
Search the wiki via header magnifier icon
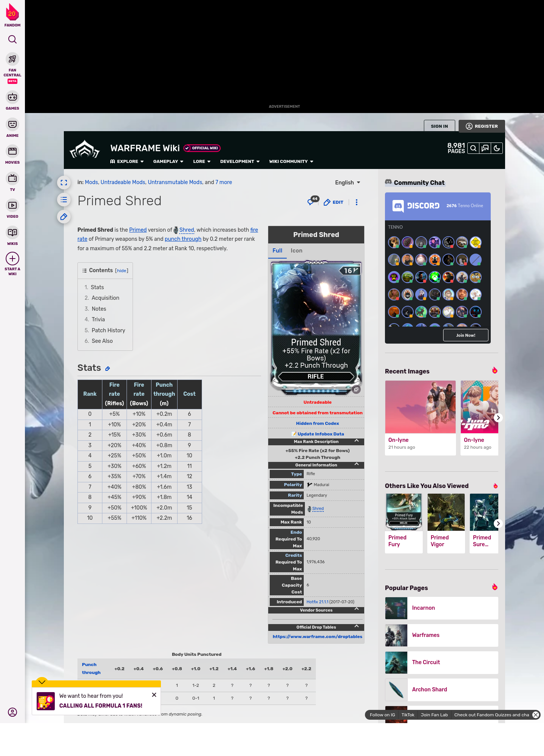pyautogui.click(x=473, y=149)
